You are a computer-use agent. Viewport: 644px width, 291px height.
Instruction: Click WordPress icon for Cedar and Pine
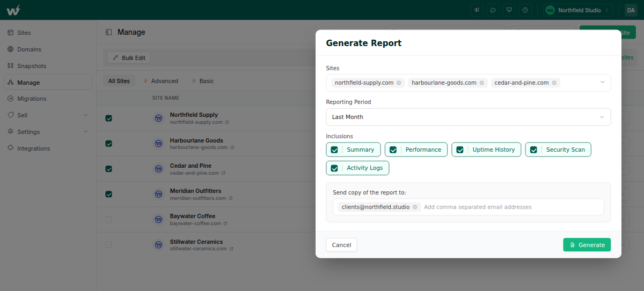pyautogui.click(x=159, y=169)
